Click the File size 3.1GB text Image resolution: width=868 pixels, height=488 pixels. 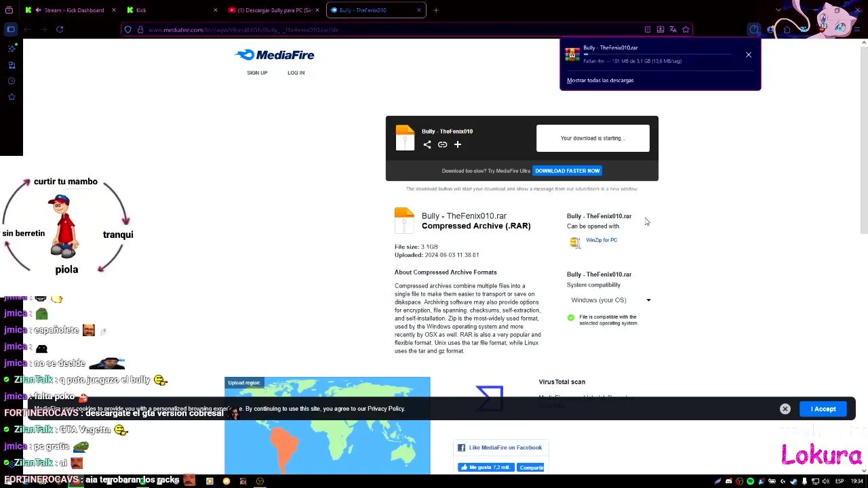[x=416, y=247]
